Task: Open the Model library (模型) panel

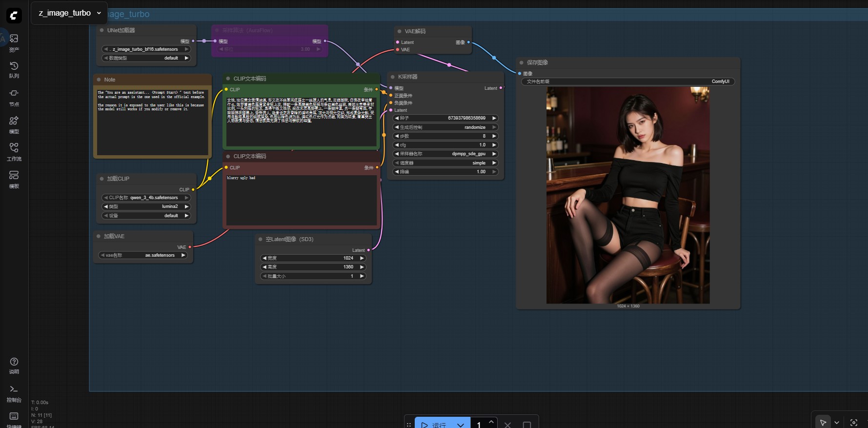Action: 14,124
